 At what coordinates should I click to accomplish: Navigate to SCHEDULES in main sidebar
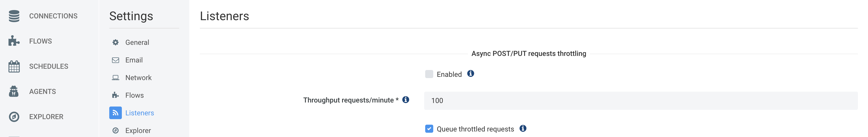pyautogui.click(x=49, y=66)
